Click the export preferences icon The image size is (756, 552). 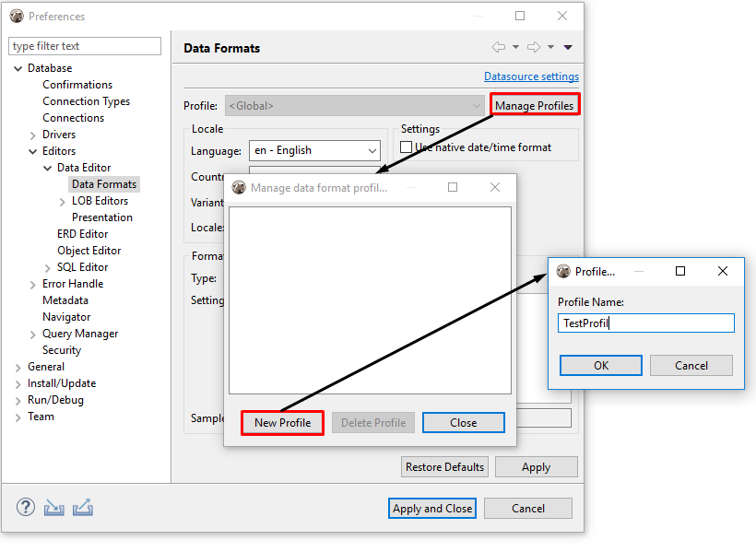pyautogui.click(x=83, y=507)
